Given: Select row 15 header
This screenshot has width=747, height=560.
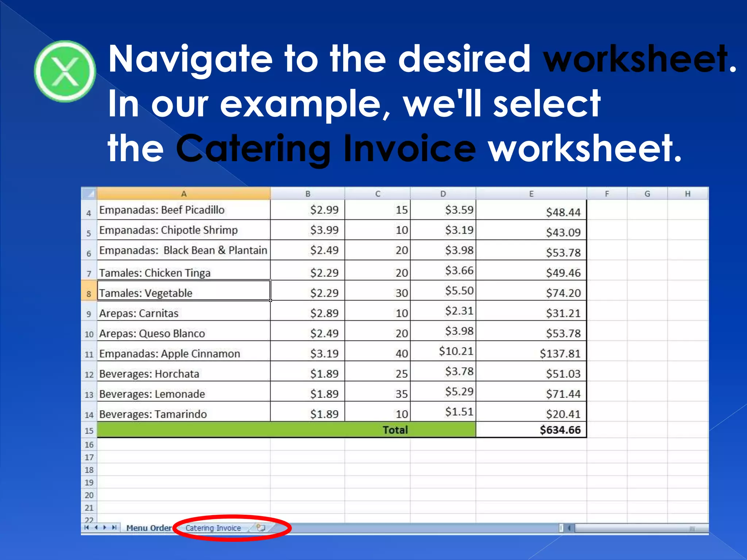Looking at the screenshot, I should pos(89,430).
